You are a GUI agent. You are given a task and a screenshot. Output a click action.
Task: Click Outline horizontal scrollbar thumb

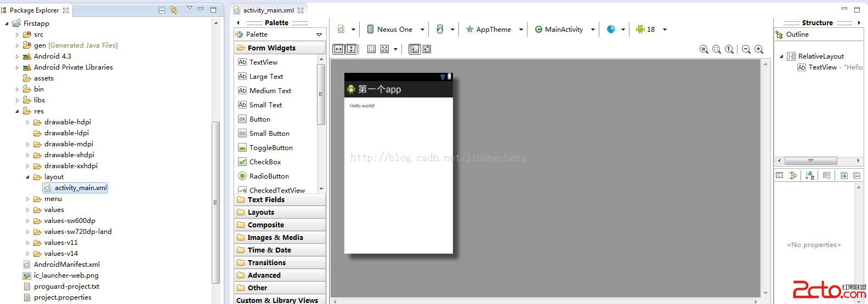click(x=810, y=160)
